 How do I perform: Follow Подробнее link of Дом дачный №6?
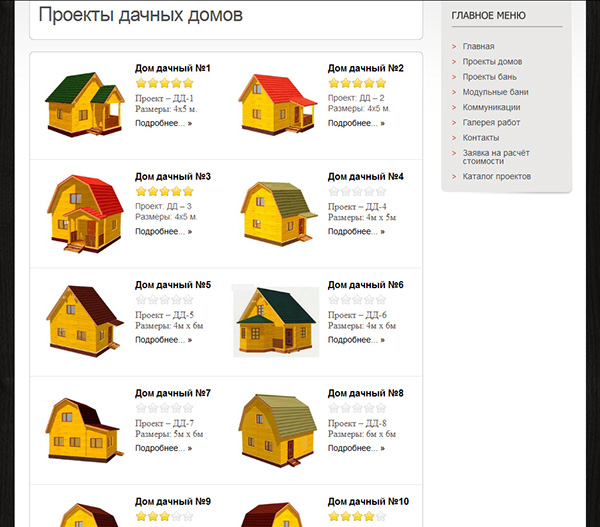pyautogui.click(x=356, y=340)
